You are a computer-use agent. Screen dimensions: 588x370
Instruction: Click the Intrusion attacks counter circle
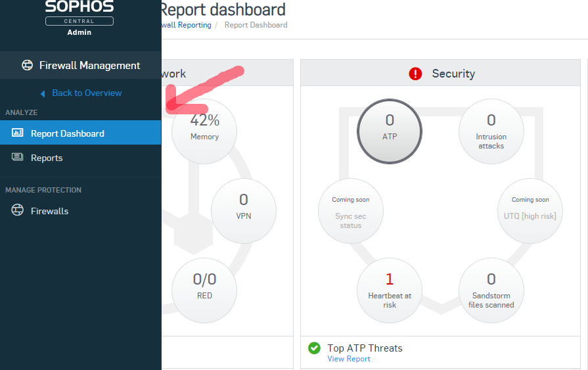[x=491, y=131]
